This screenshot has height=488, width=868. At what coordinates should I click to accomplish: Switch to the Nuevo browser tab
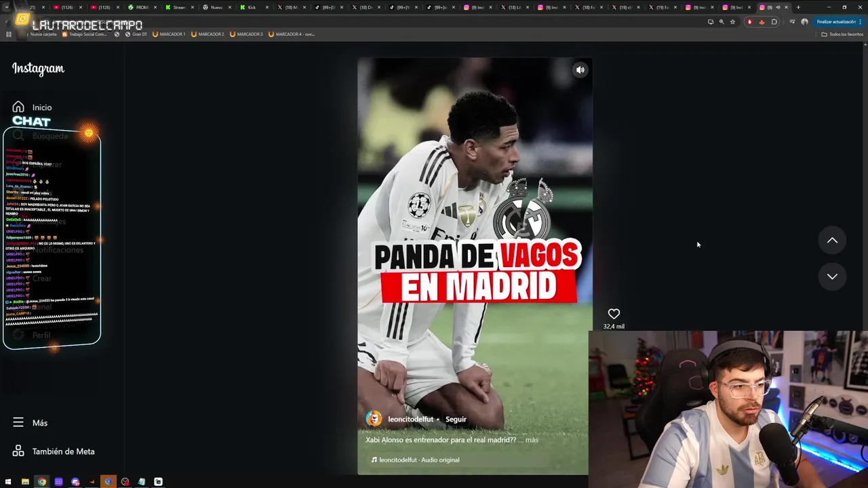(216, 7)
